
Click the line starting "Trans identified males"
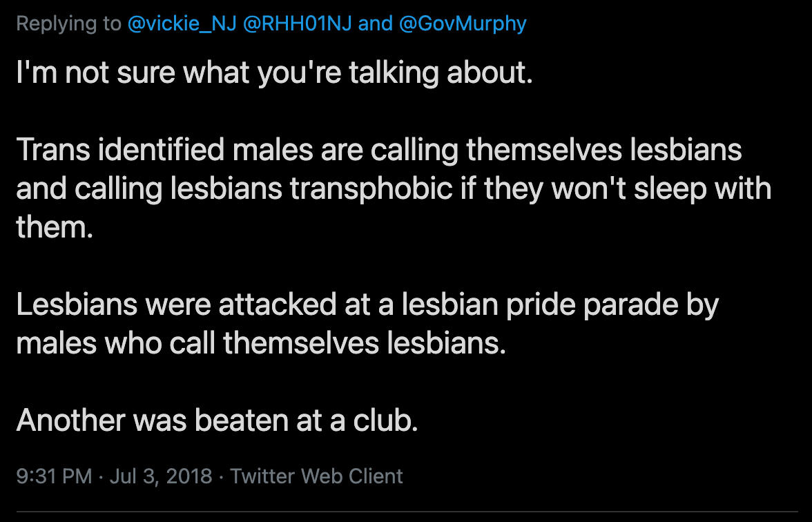pyautogui.click(x=378, y=150)
